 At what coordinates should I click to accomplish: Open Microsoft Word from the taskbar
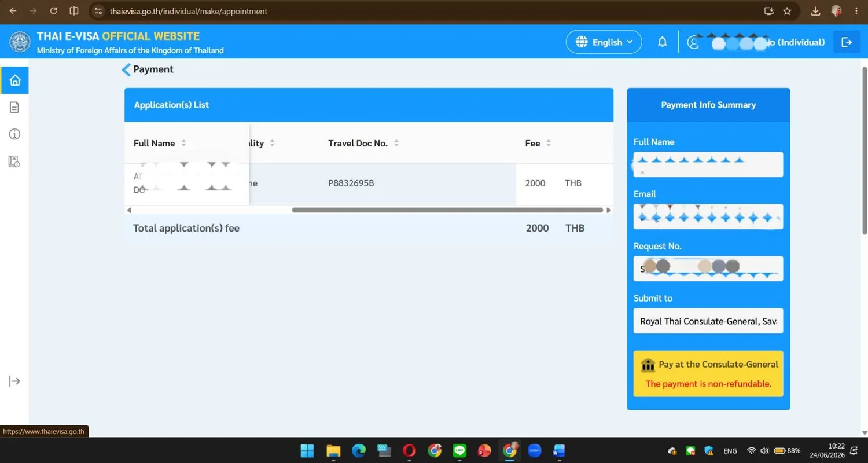[x=559, y=451]
